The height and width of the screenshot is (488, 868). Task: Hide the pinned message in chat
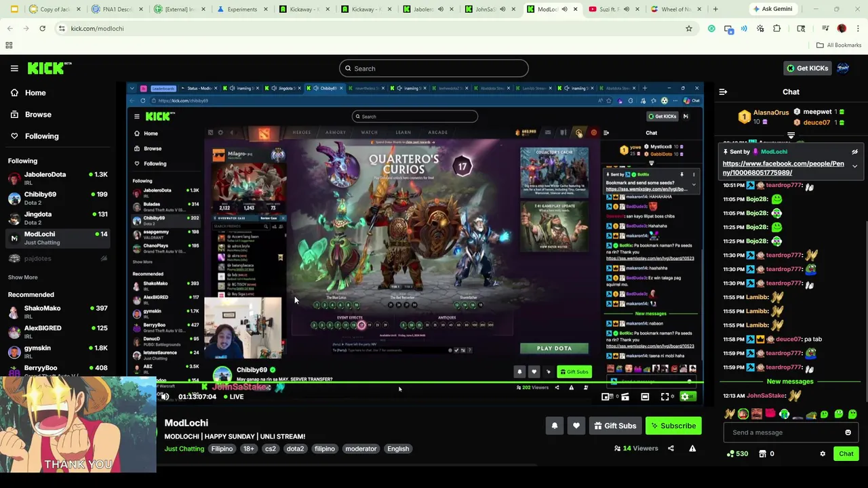tap(854, 152)
